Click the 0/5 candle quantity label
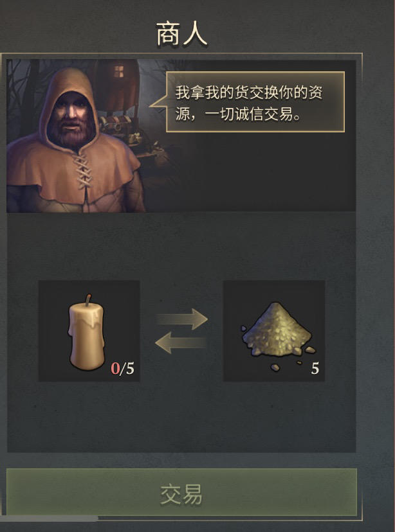This screenshot has height=532, width=395. [x=123, y=369]
